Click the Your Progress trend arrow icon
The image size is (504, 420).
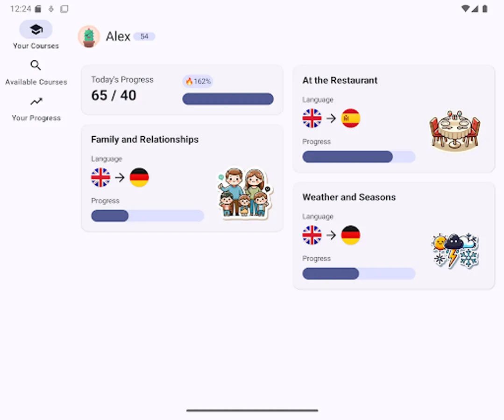point(36,102)
